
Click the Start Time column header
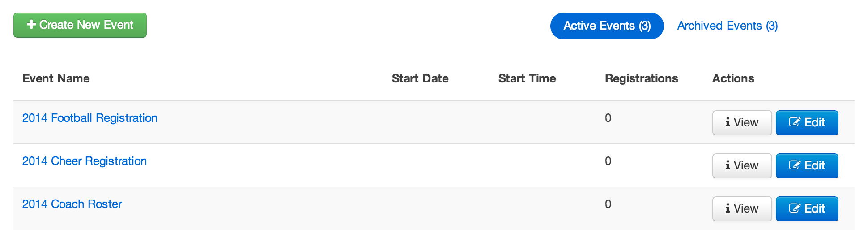tap(527, 78)
